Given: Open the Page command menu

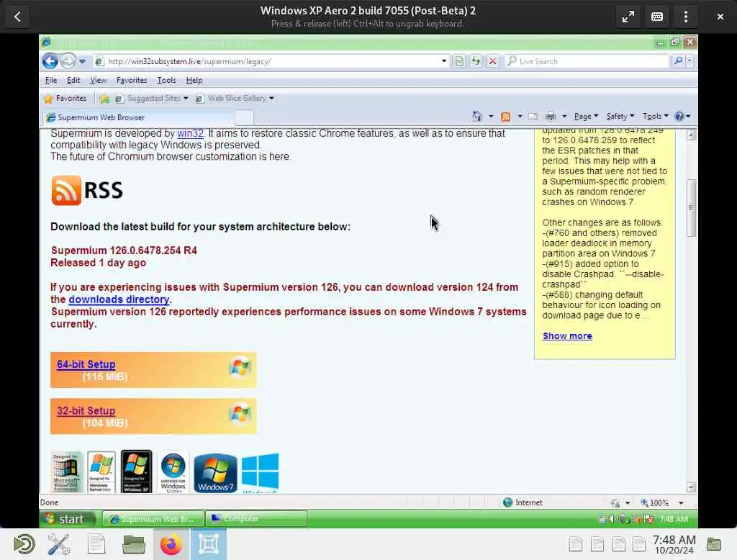Looking at the screenshot, I should 586,116.
